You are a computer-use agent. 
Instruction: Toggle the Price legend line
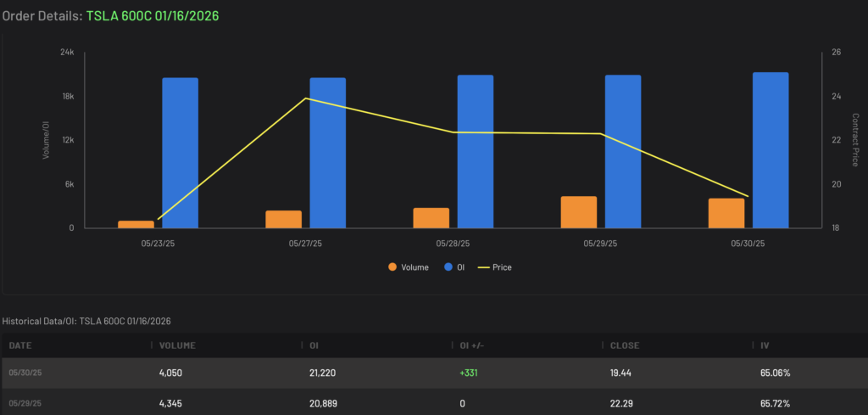click(495, 267)
